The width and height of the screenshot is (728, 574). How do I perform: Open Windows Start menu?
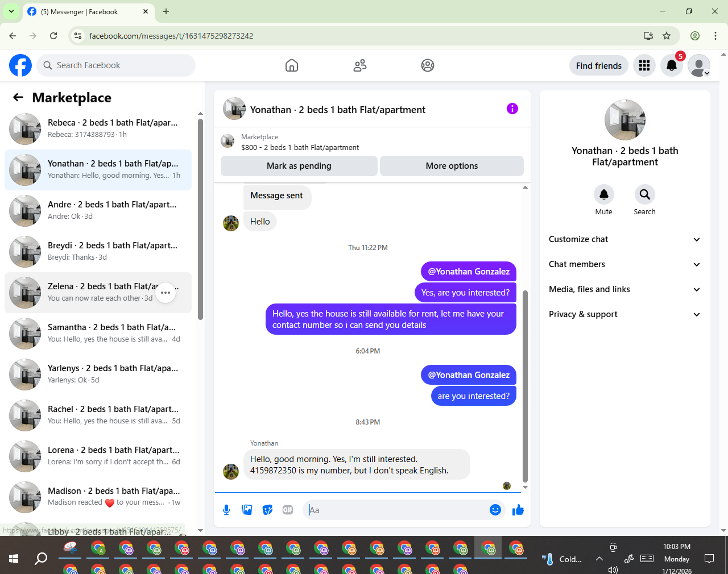tap(14, 559)
